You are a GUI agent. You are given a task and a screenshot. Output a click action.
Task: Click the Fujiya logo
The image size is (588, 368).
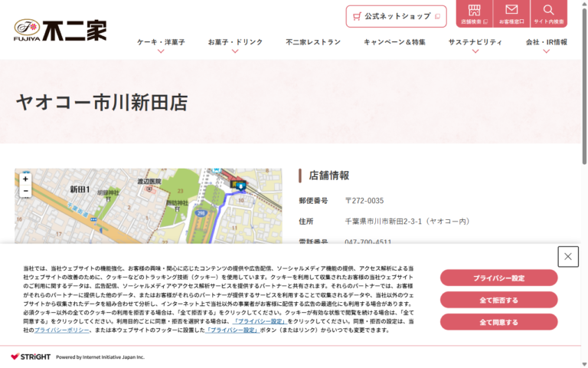(x=60, y=30)
